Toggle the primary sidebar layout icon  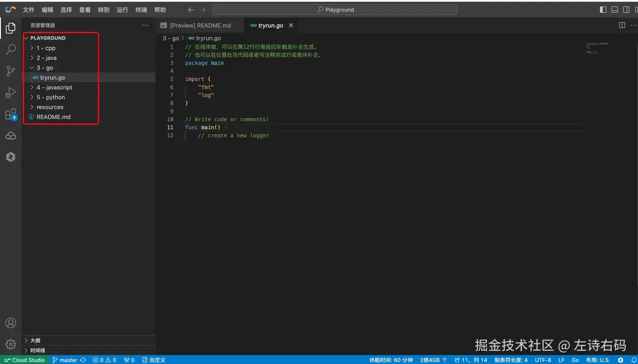coord(603,10)
